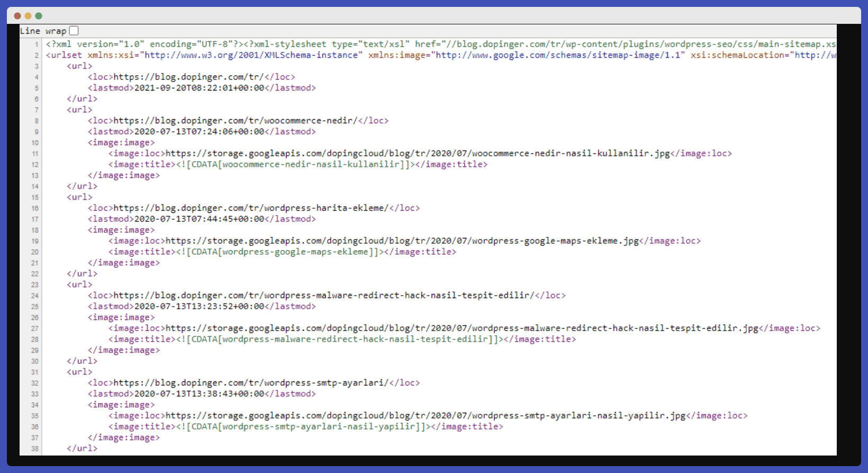Click the closing url tag on line 38
Screen dimensions: 868x473
pyautogui.click(x=82, y=448)
